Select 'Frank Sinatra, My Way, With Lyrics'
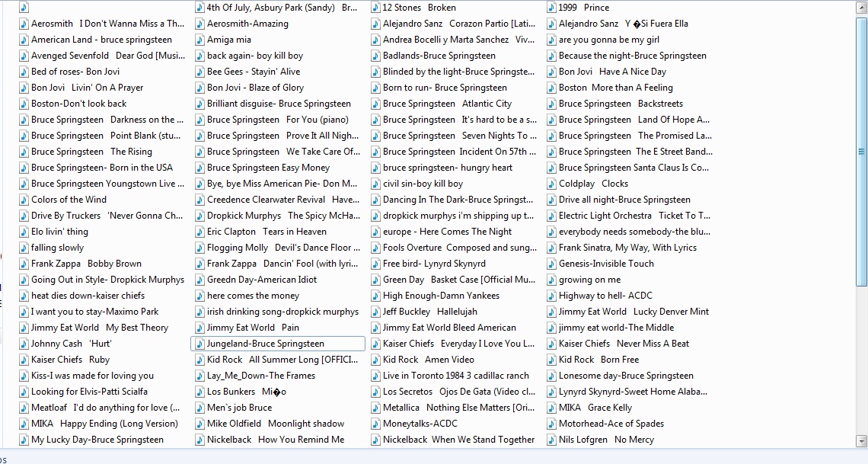 click(627, 248)
